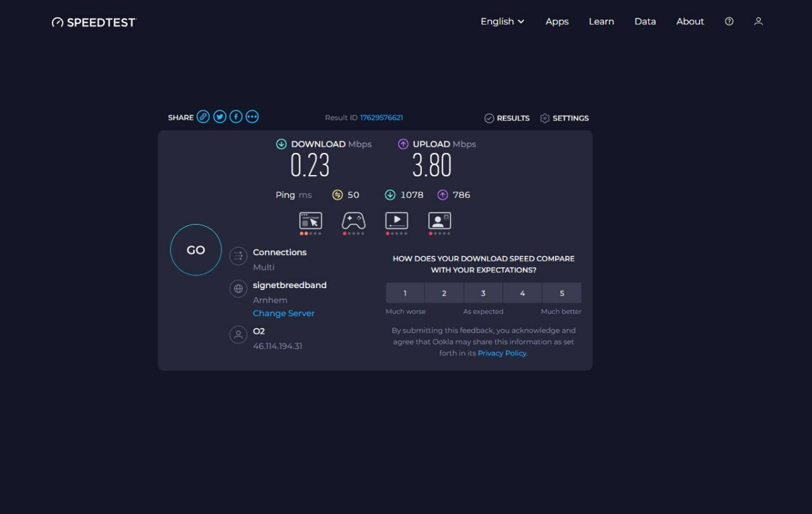
Task: Open the Learn menu
Action: (x=601, y=22)
